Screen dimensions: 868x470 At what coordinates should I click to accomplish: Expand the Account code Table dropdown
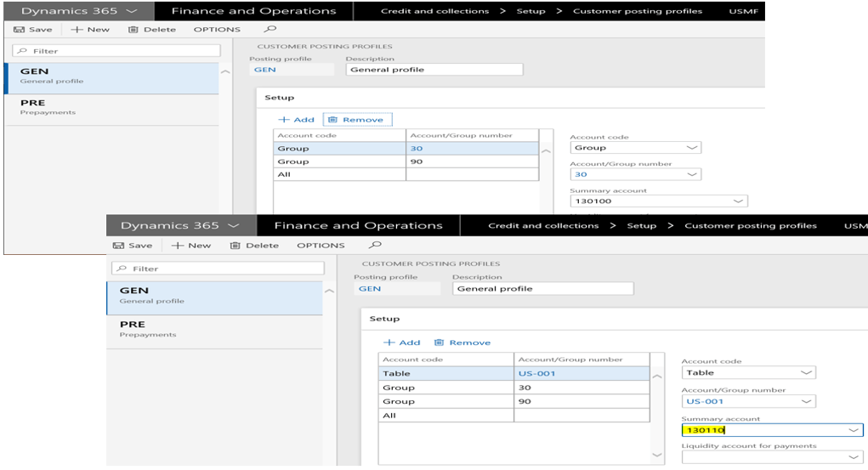point(806,372)
